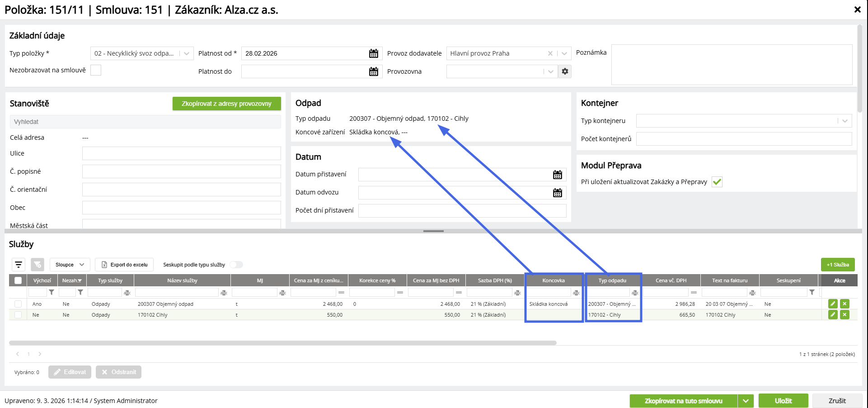
Task: Open the Platnost do calendar picker
Action: coord(374,71)
